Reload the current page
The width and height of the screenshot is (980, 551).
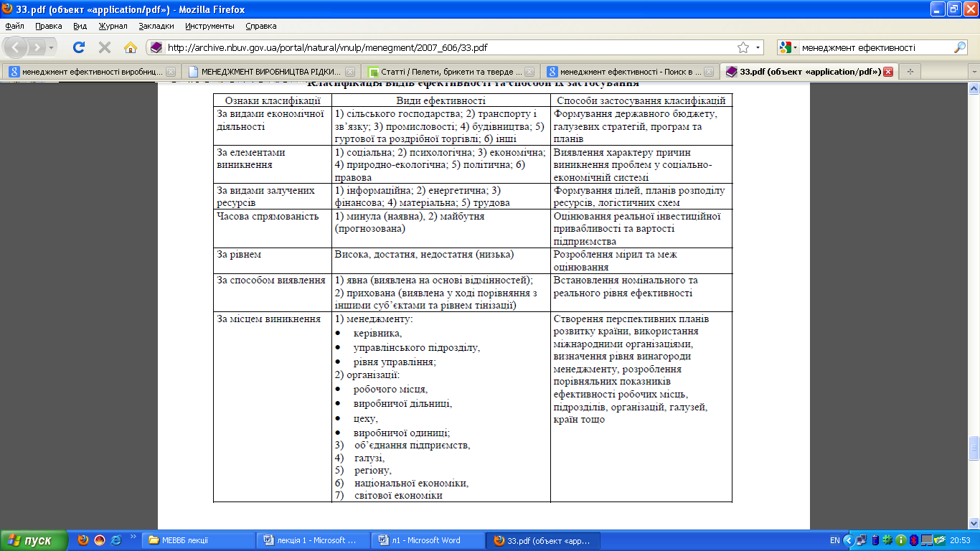pyautogui.click(x=80, y=47)
